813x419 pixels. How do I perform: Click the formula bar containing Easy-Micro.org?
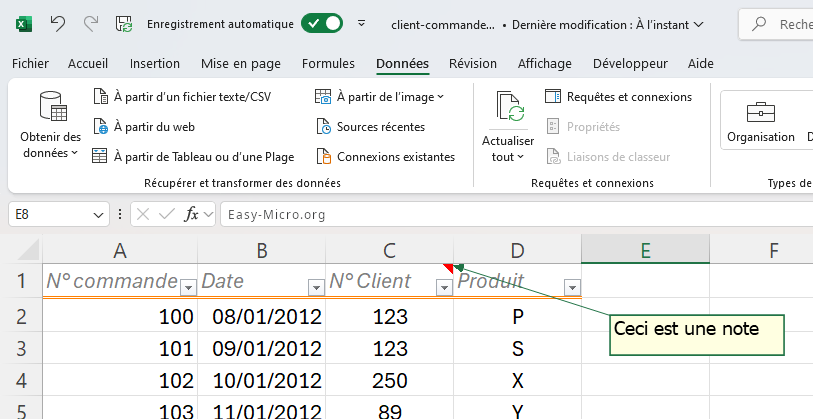click(x=516, y=215)
